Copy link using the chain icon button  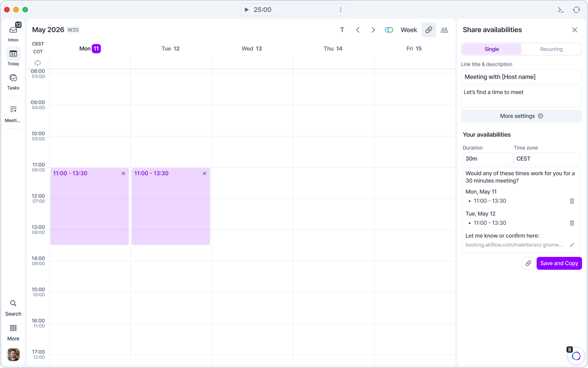(528, 263)
